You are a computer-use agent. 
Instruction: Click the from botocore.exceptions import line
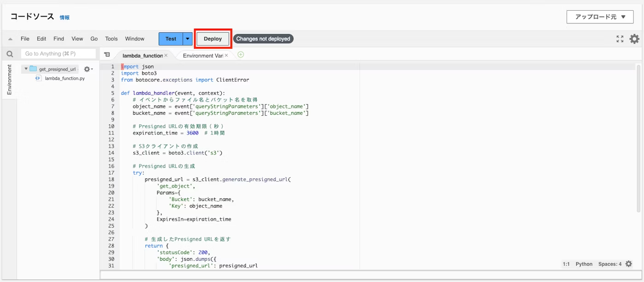point(185,80)
